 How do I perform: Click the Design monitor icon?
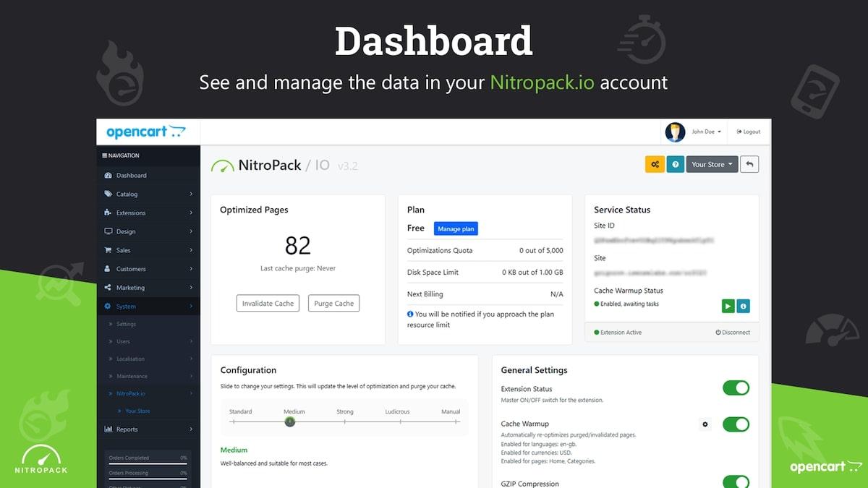(x=109, y=231)
